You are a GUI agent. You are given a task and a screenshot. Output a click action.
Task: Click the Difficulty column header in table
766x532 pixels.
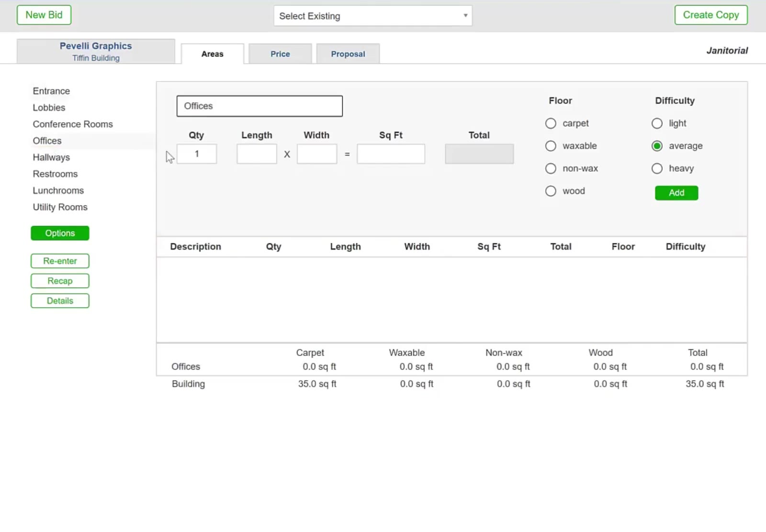click(686, 247)
